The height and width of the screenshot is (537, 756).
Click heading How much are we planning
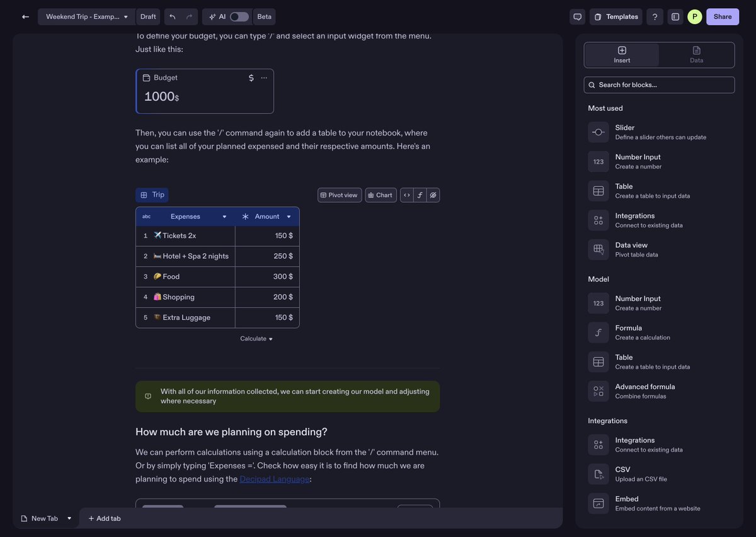click(231, 432)
